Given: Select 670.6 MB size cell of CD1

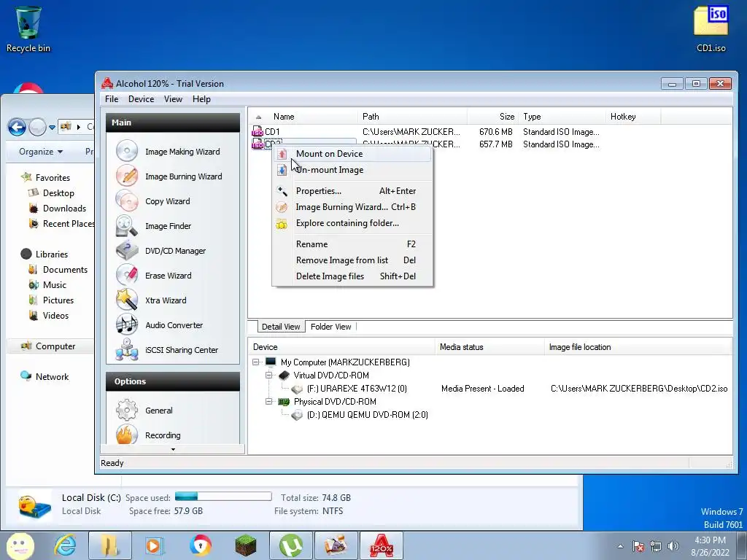Looking at the screenshot, I should (496, 132).
